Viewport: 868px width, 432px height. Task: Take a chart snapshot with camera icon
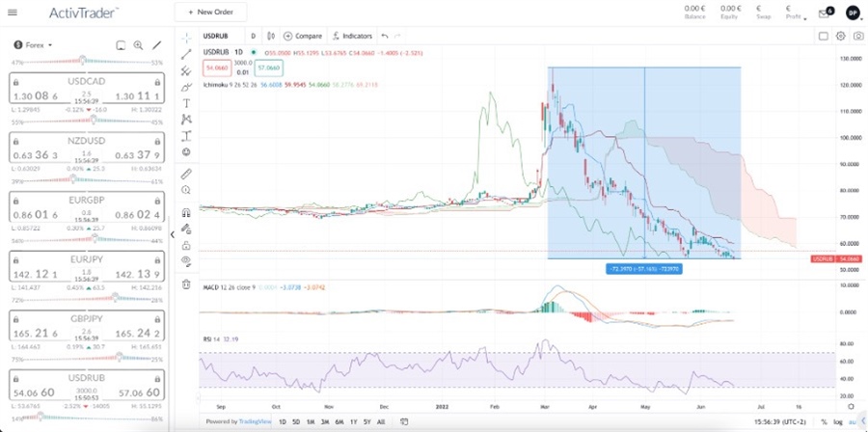(x=857, y=36)
